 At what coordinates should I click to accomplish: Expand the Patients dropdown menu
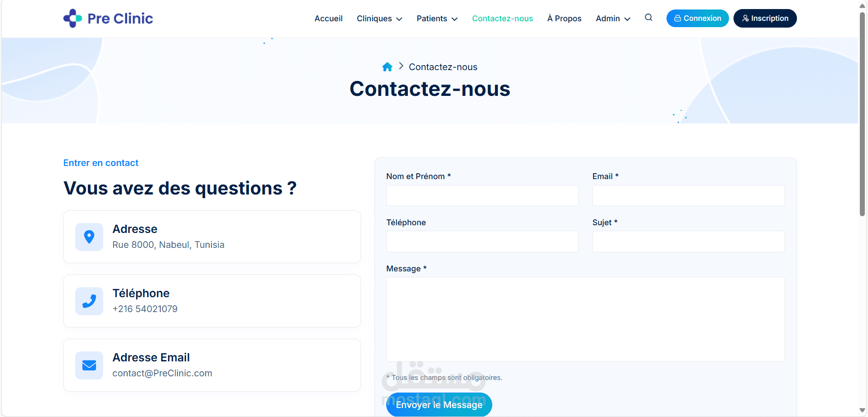tap(437, 19)
